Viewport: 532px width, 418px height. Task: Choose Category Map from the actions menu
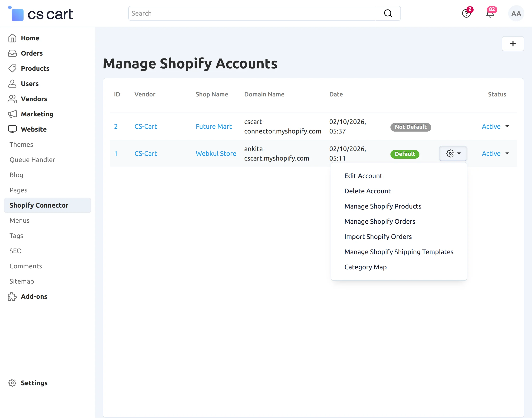coord(365,267)
